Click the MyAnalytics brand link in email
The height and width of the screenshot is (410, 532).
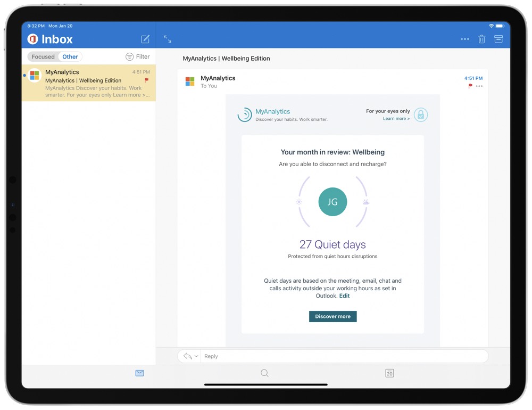click(x=272, y=111)
